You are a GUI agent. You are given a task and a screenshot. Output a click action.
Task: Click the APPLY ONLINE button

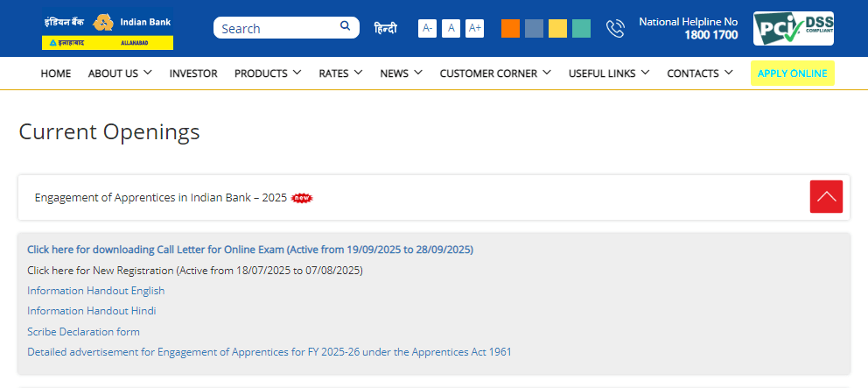point(793,74)
